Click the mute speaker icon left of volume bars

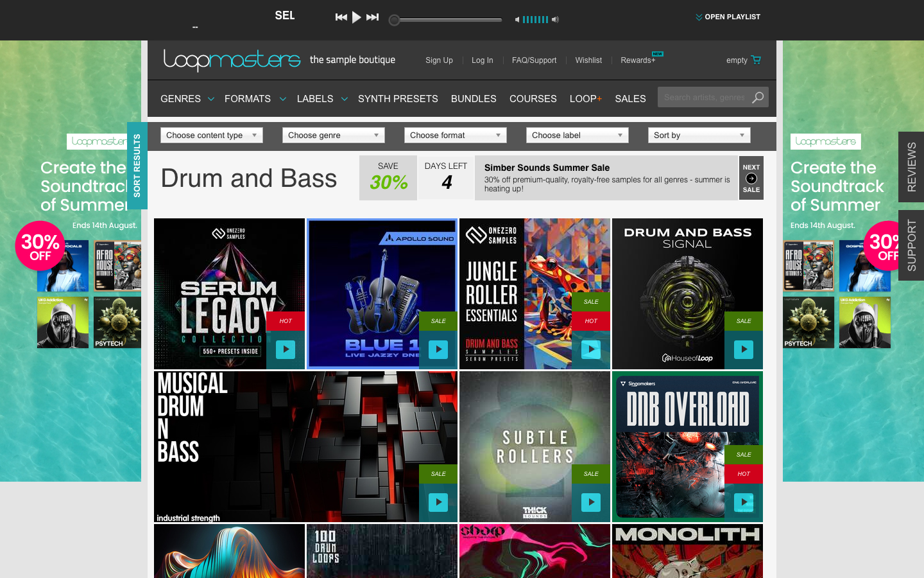(x=517, y=19)
